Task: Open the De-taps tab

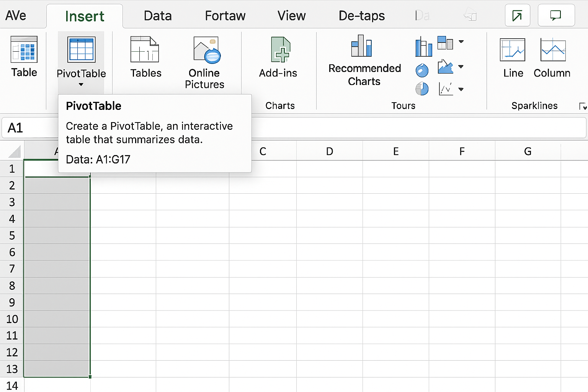Action: (362, 16)
